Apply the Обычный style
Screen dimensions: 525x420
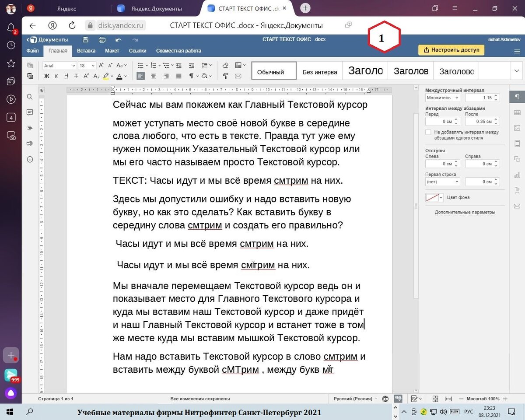click(x=273, y=71)
